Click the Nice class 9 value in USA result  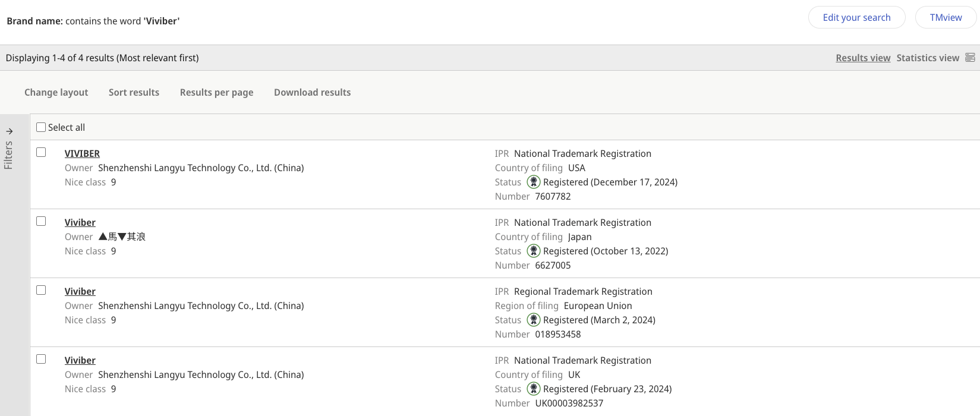114,182
